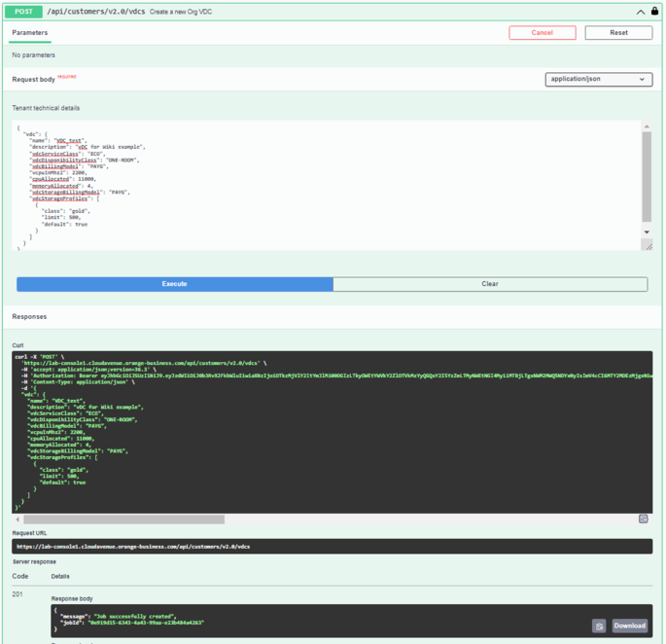666x644 pixels.
Task: Download the response body
Action: [x=629, y=626]
